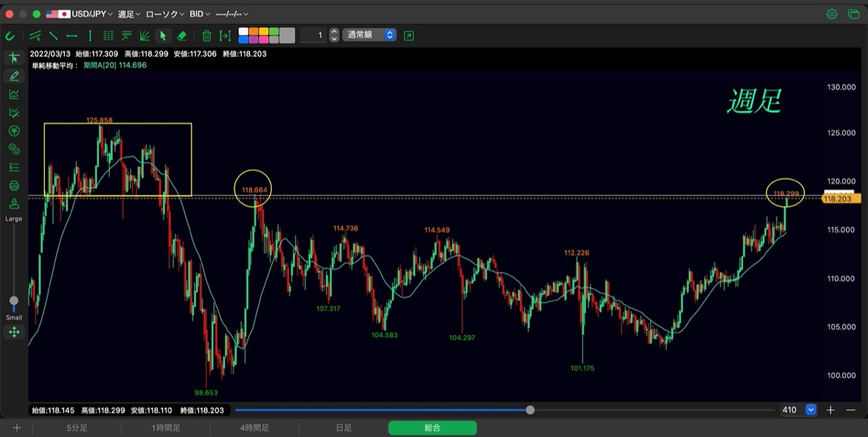868x437 pixels.
Task: Select the fan lines tool
Action: point(145,35)
